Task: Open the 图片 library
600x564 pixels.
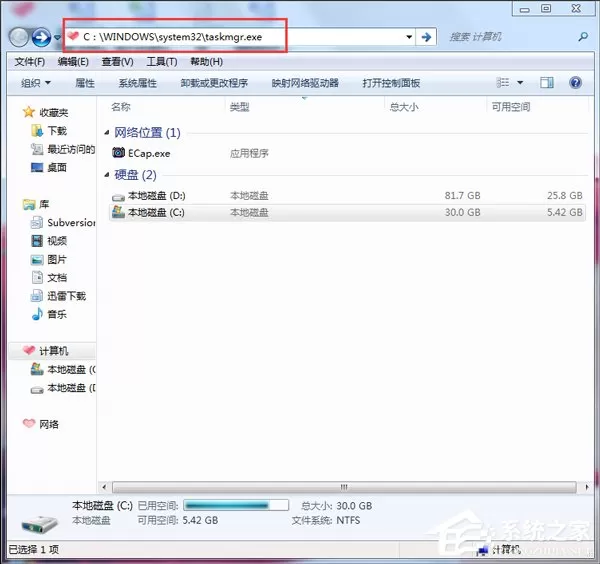Action: point(49,259)
